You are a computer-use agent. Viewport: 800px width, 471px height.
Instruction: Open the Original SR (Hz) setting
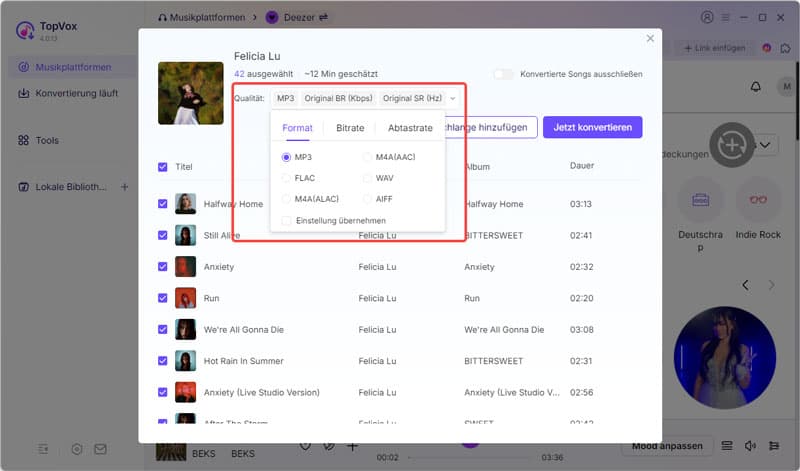tap(412, 98)
